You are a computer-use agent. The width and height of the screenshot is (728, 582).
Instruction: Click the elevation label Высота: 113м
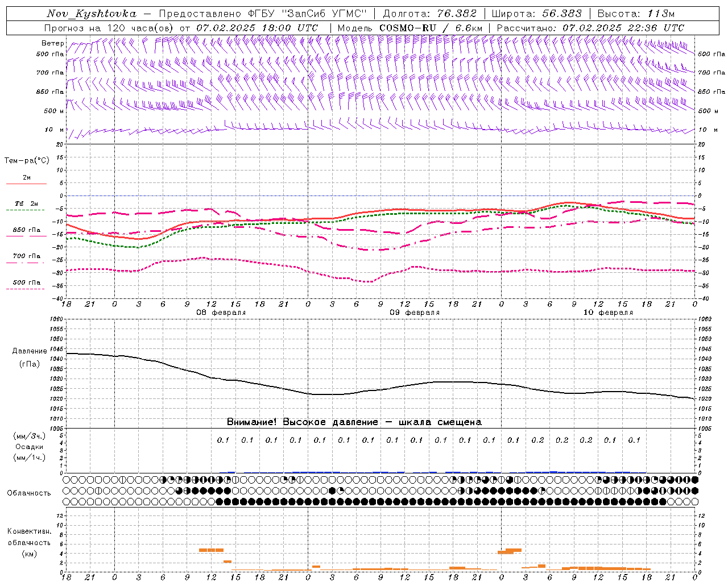(x=636, y=14)
